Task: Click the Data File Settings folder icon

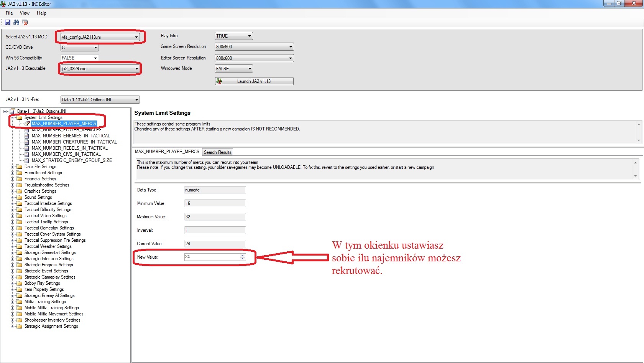Action: (20, 167)
